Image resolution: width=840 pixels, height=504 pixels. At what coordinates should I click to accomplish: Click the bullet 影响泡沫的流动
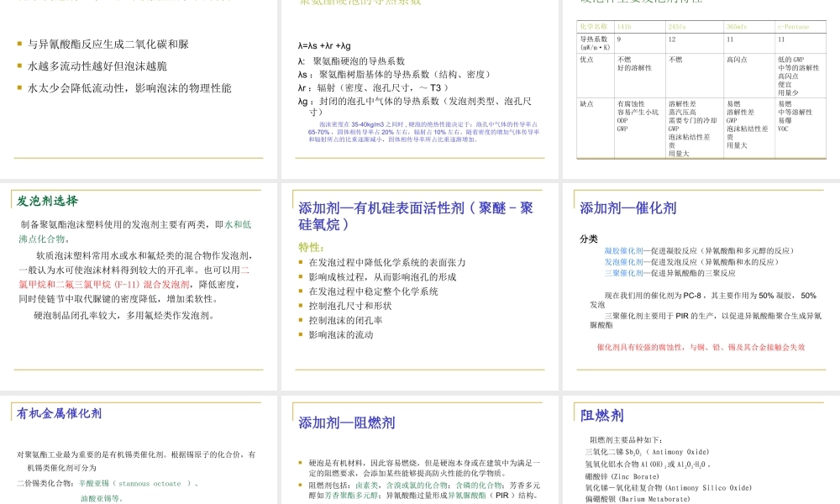341,335
